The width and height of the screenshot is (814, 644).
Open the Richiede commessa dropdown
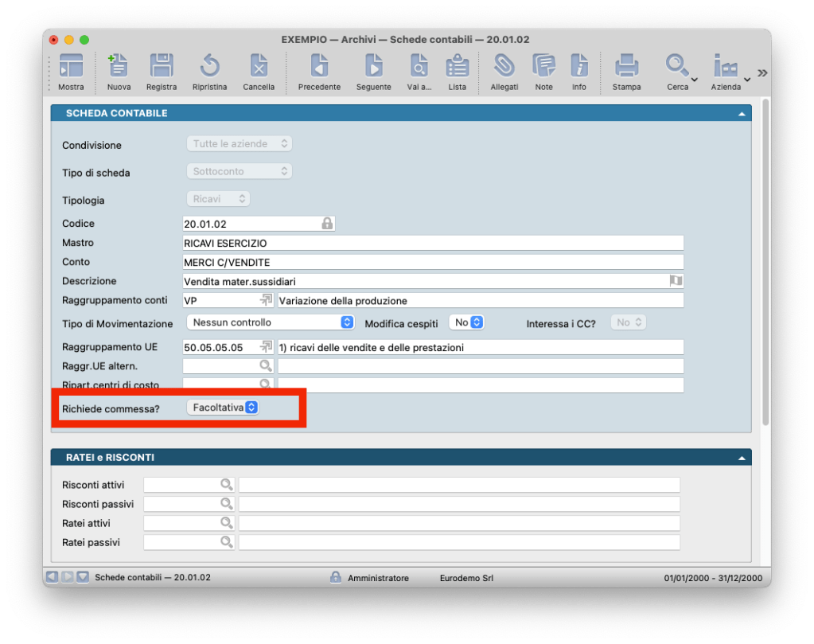pos(223,408)
